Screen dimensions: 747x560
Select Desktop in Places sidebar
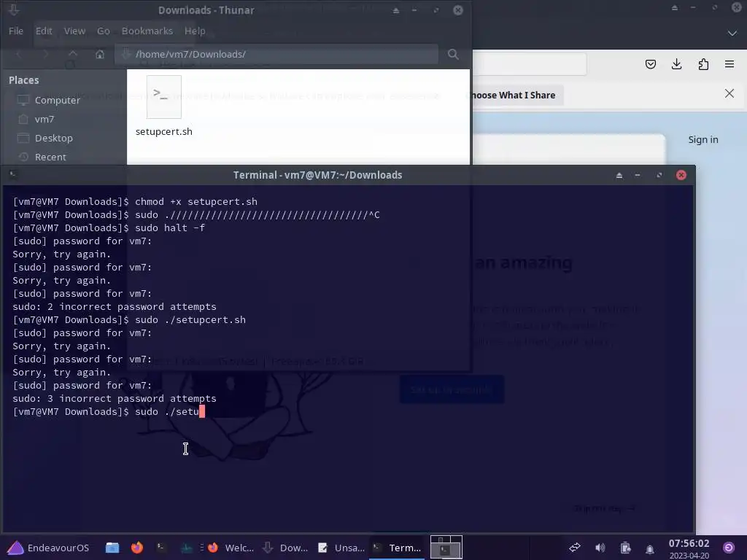point(53,138)
